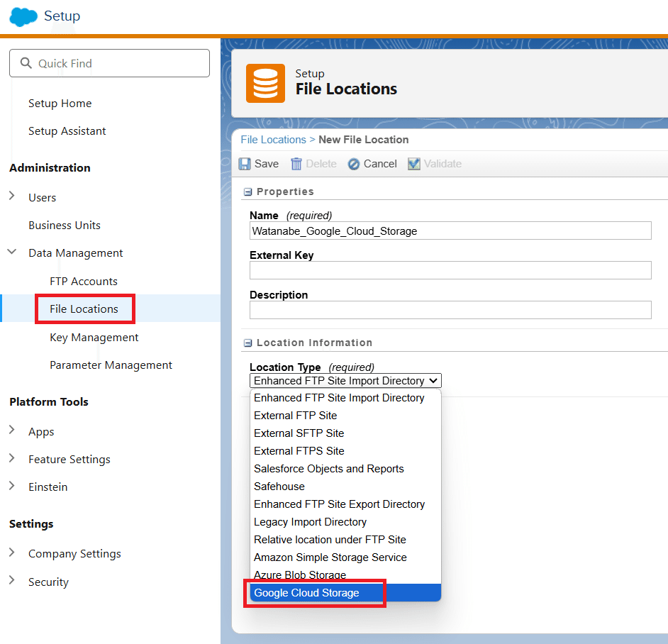
Task: Open File Locations breadcrumb link
Action: tap(273, 140)
